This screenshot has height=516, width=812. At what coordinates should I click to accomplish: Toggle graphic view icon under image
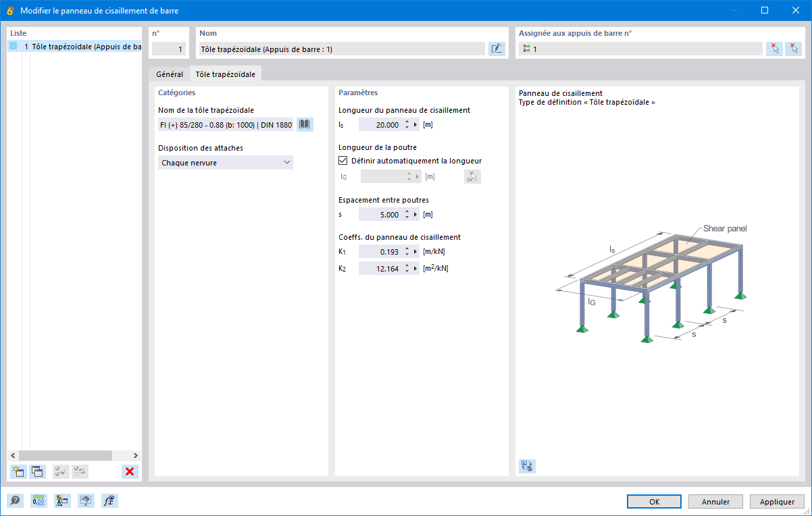coord(527,465)
